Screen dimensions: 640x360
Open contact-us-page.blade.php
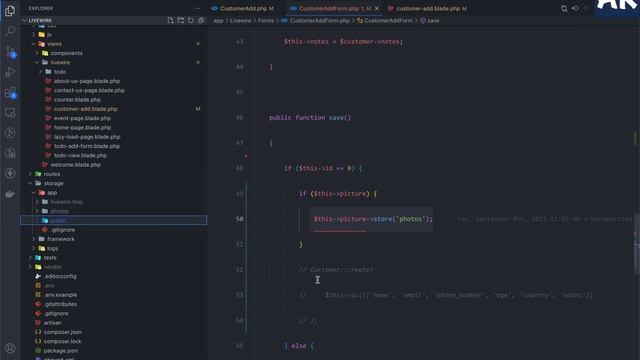click(89, 91)
